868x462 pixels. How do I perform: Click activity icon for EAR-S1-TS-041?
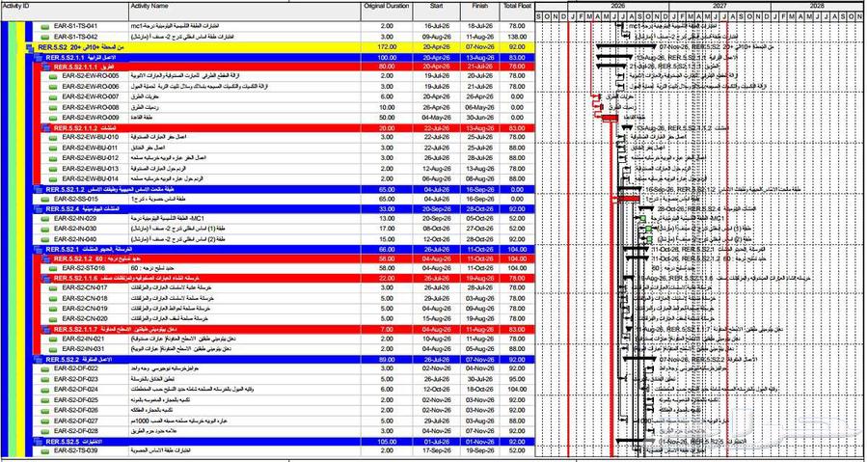click(x=44, y=27)
